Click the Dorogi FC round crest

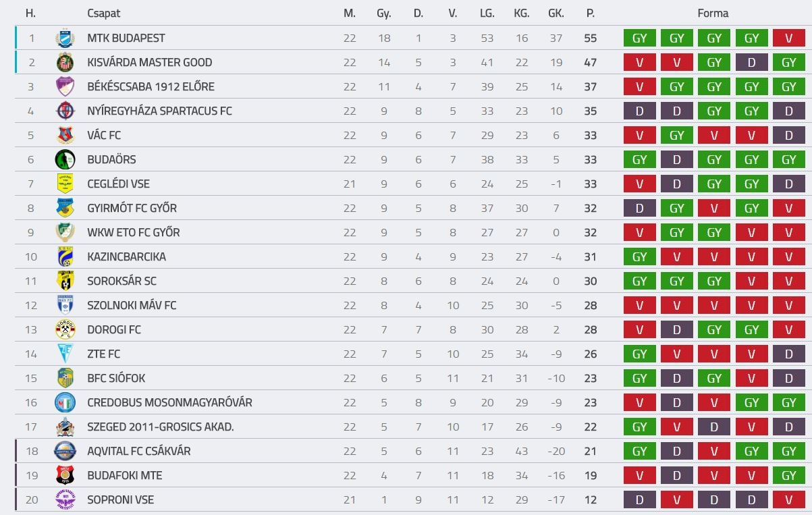click(65, 330)
